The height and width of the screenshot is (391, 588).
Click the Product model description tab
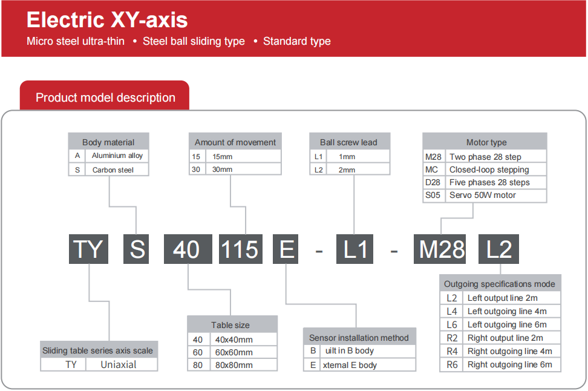pos(105,97)
